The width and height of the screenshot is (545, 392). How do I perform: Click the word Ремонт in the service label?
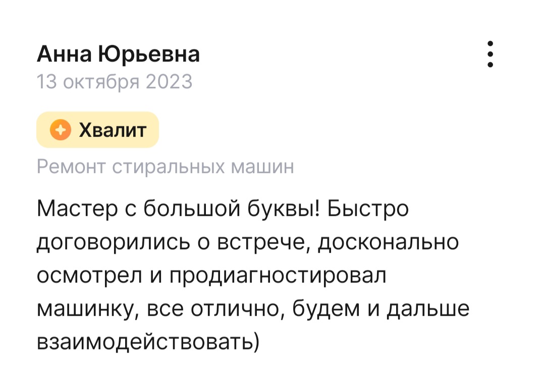(71, 167)
